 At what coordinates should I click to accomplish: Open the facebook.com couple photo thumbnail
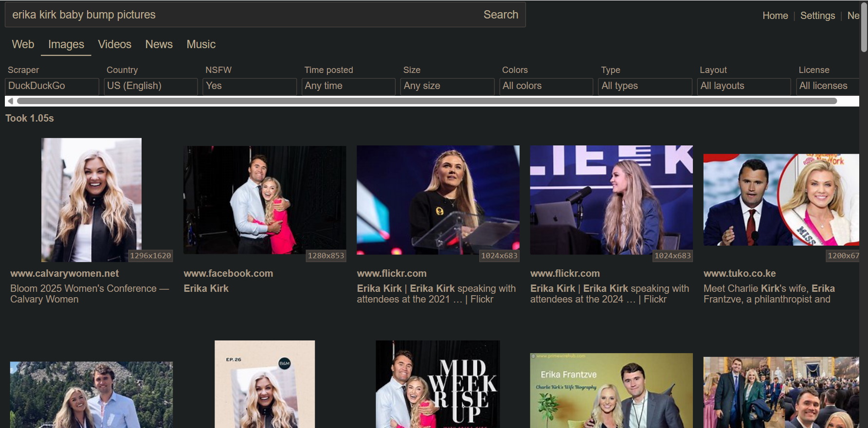click(265, 200)
